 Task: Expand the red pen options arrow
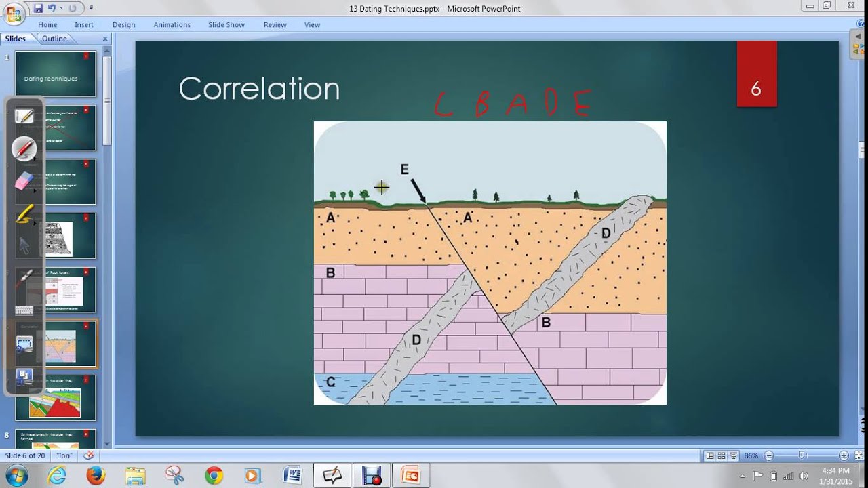[x=35, y=158]
